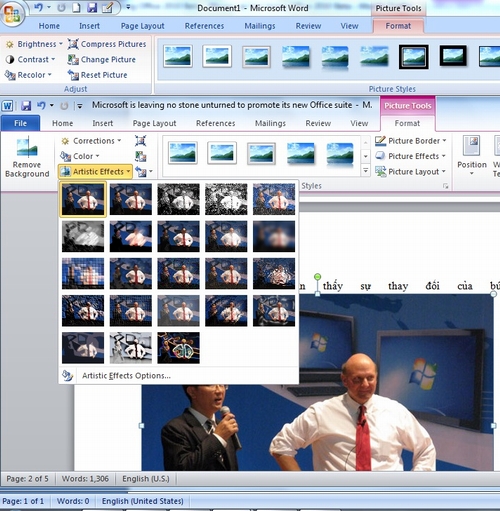Apply the Line Drawing artistic effect

(x=274, y=199)
